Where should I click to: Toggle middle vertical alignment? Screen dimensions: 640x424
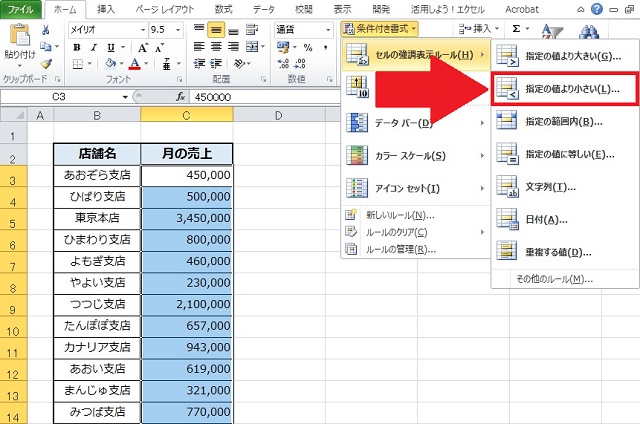(216, 30)
